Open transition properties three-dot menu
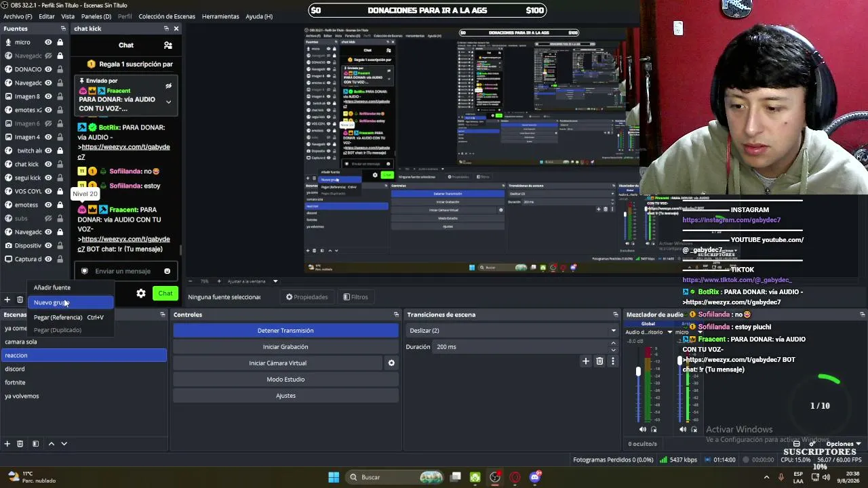This screenshot has width=868, height=488. coord(612,361)
